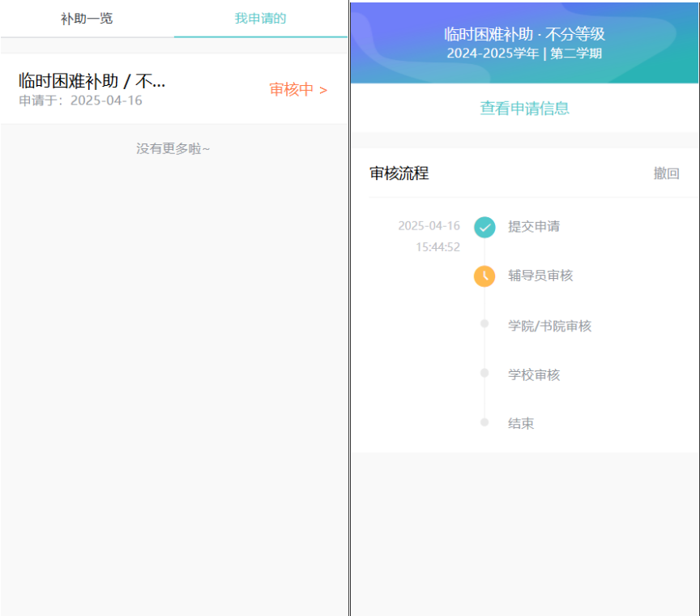
Task: Select the 辅导员审核 step label
Action: tap(540, 276)
